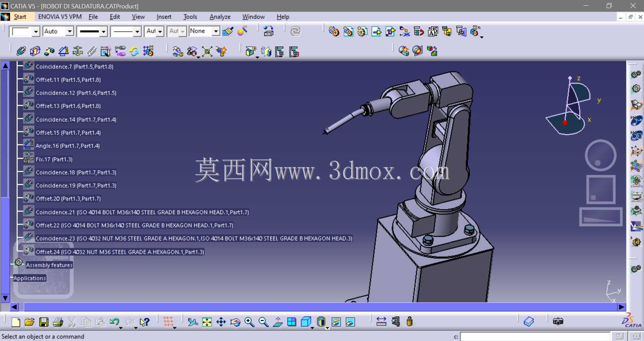Open the point symbol Aut dropdown
The width and height of the screenshot is (644, 341).
click(160, 32)
